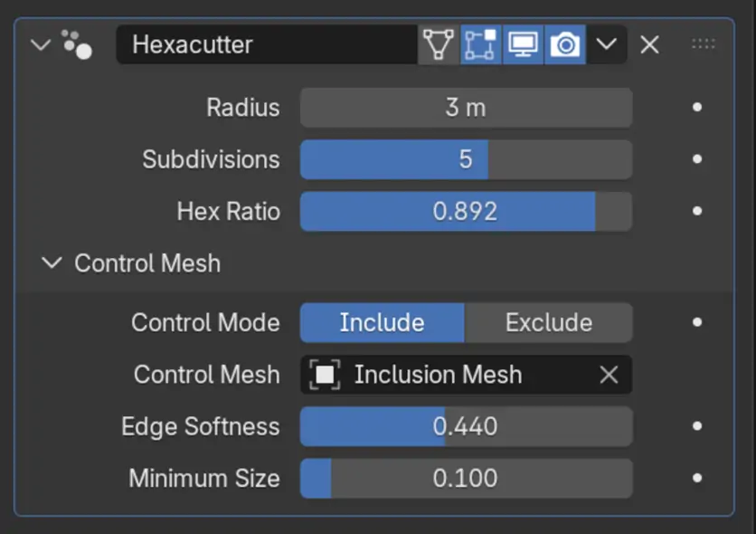Clear the Inclusion Mesh field
This screenshot has width=756, height=534.
[609, 375]
